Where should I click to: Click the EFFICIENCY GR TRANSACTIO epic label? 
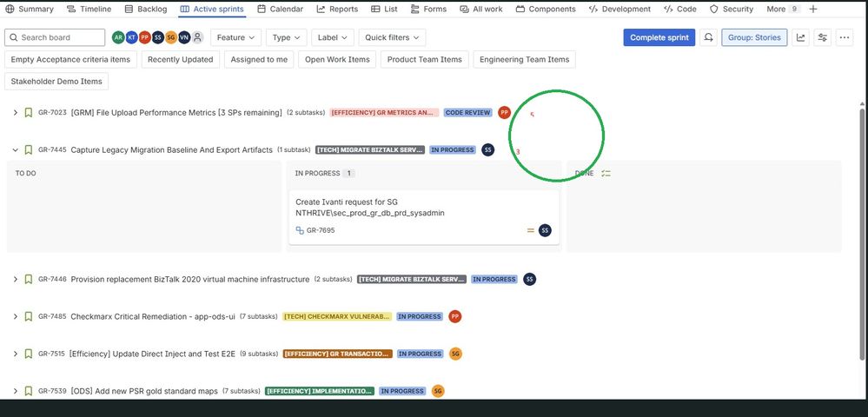pyautogui.click(x=337, y=354)
